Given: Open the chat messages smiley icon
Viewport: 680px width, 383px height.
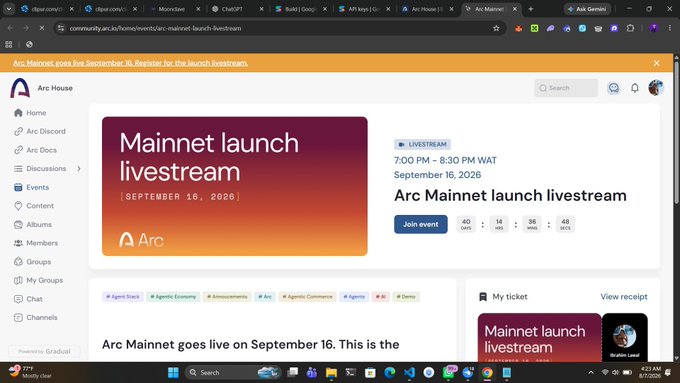Looking at the screenshot, I should pyautogui.click(x=614, y=88).
